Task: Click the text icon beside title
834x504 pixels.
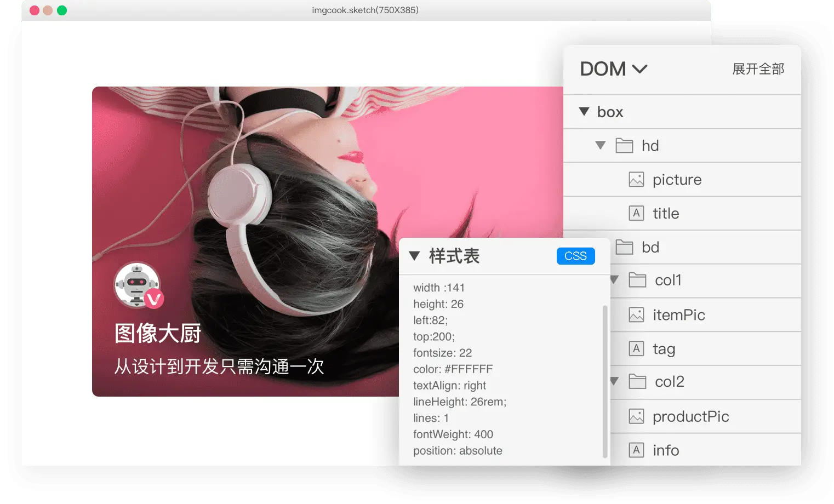Action: point(636,213)
